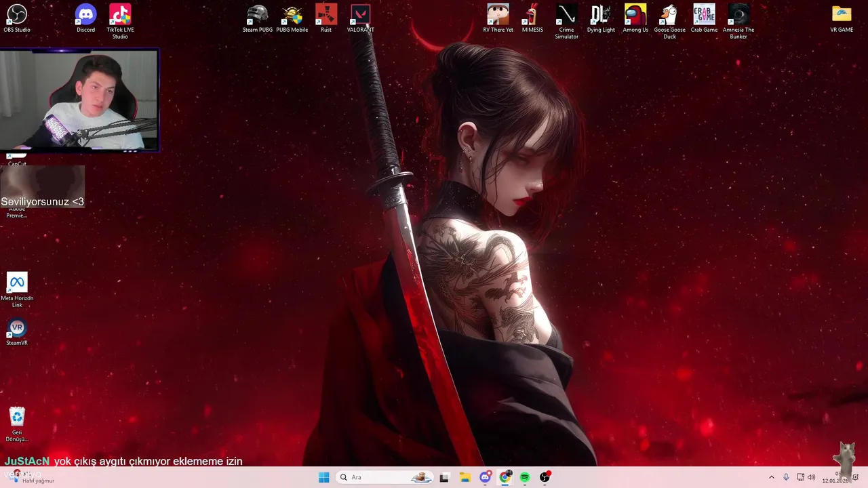Select the Among Us desktop shortcut
The height and width of the screenshot is (488, 868).
click(635, 18)
